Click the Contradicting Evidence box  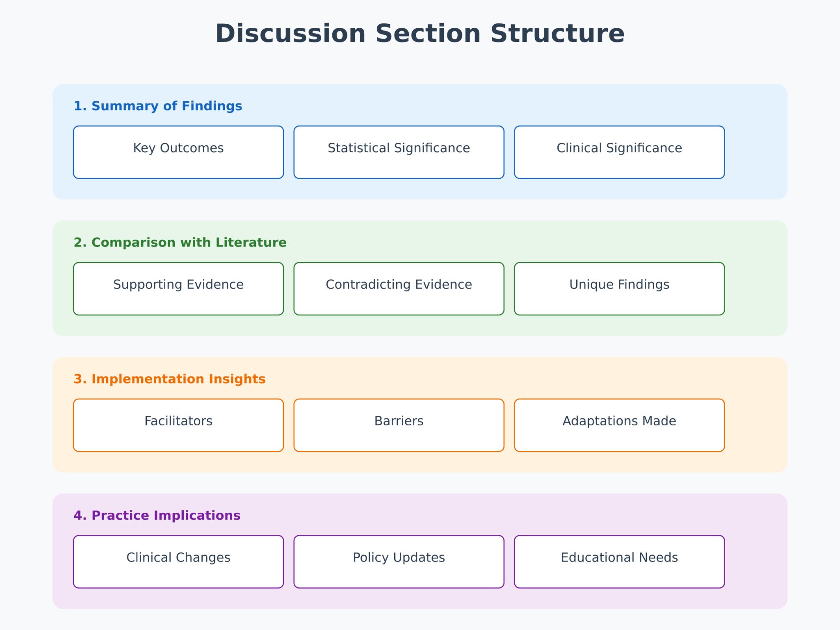click(x=399, y=289)
